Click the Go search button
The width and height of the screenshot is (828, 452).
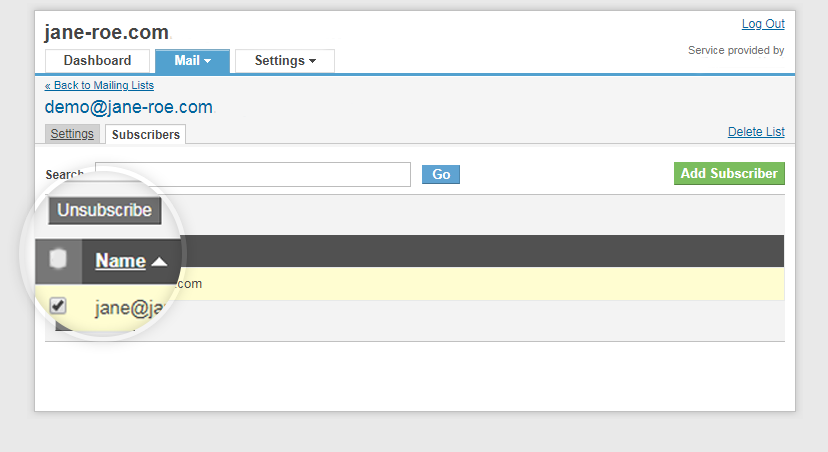pos(441,174)
